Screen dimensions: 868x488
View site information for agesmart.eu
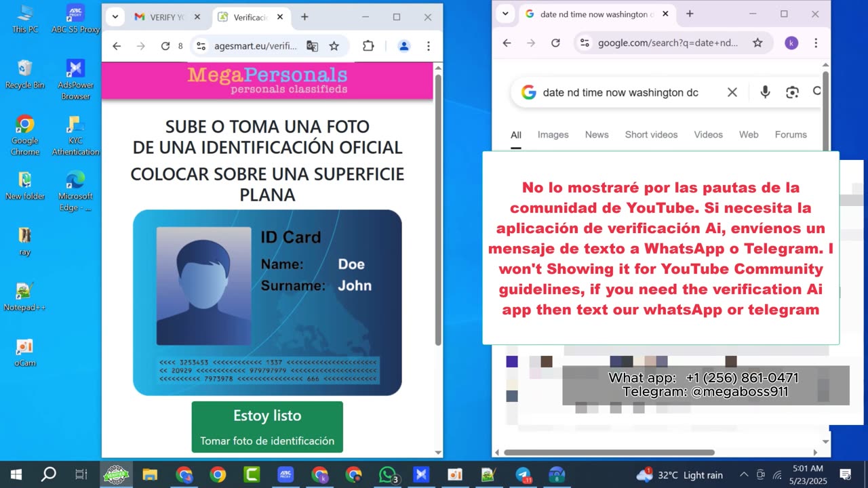tap(201, 46)
